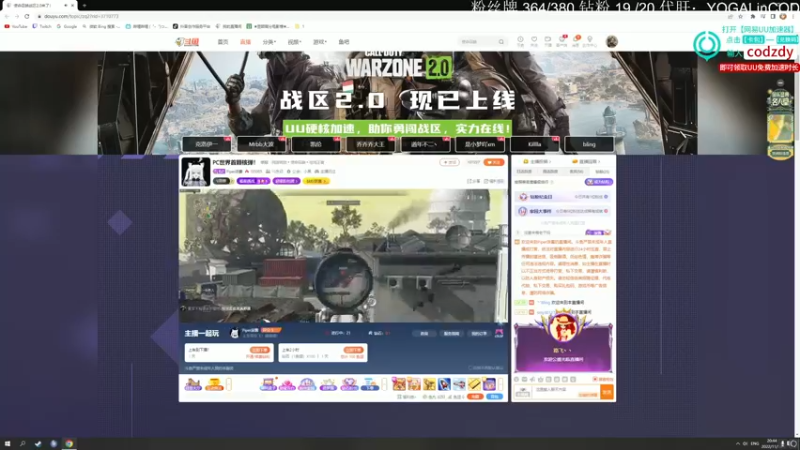Expand the 视频 dropdown in nav bar
Screen dimensions: 800x450
[x=294, y=42]
